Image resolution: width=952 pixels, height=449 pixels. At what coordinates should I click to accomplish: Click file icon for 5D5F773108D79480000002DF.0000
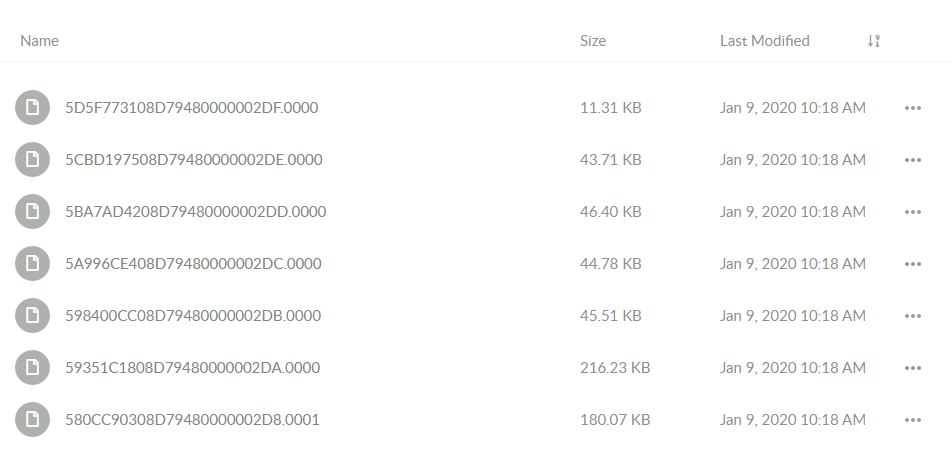[x=32, y=107]
